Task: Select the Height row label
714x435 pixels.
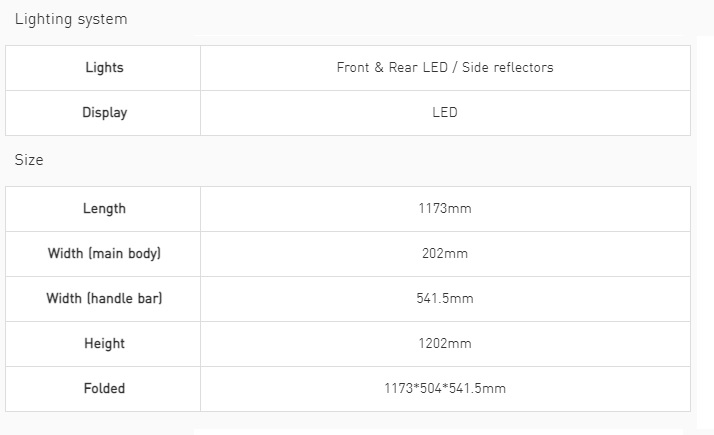Action: (104, 343)
